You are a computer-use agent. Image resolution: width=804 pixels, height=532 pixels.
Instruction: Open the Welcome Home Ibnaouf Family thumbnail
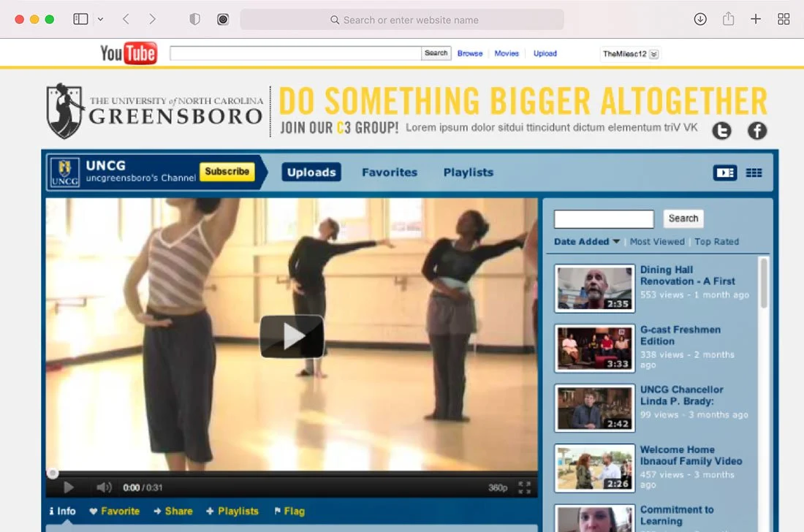595,468
